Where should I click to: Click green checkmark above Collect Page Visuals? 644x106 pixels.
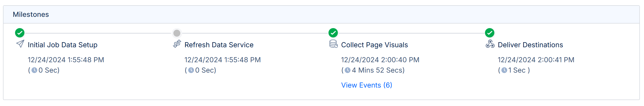point(333,32)
